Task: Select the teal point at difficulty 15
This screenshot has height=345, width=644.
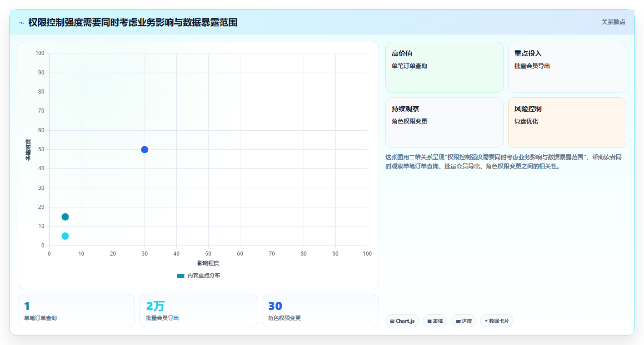Action: [x=65, y=217]
